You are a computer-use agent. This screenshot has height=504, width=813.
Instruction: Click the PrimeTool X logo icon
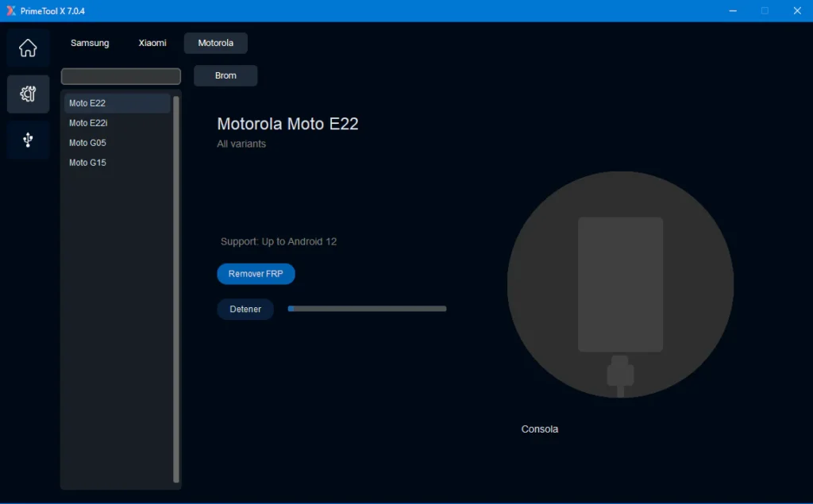pos(10,10)
